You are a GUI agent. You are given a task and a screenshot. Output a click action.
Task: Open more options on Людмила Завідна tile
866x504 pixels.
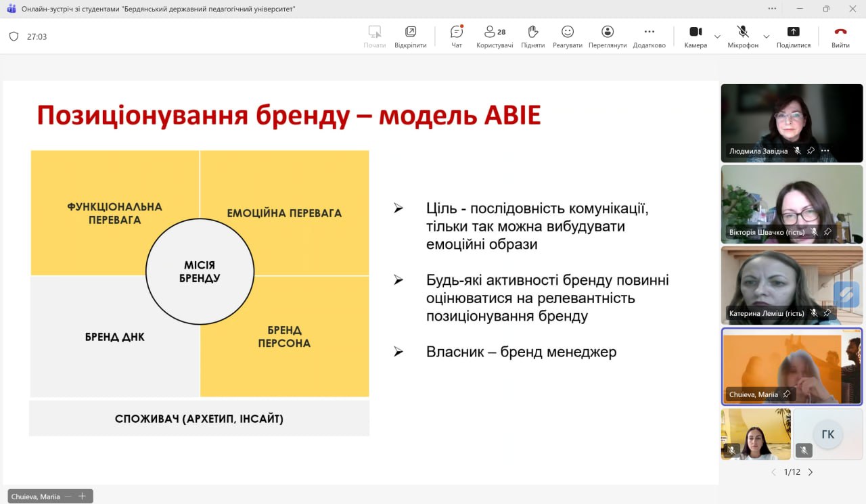[x=825, y=151]
